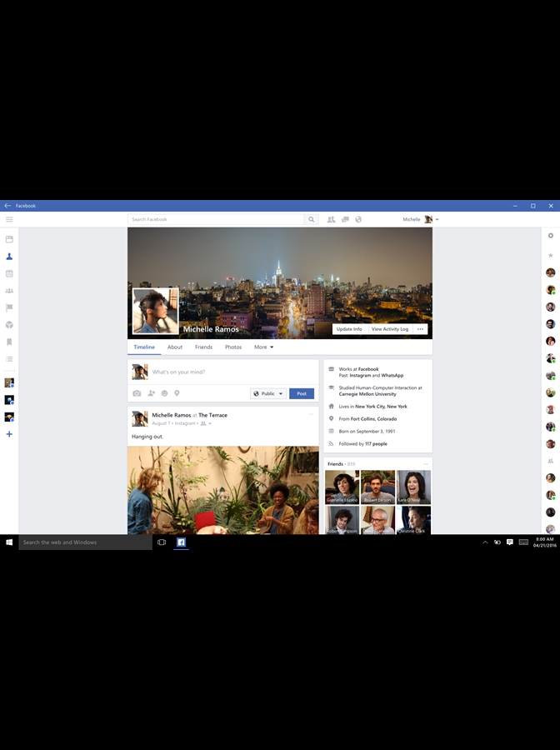Click the blue Post button
Screen dimensions: 560x750
302,393
